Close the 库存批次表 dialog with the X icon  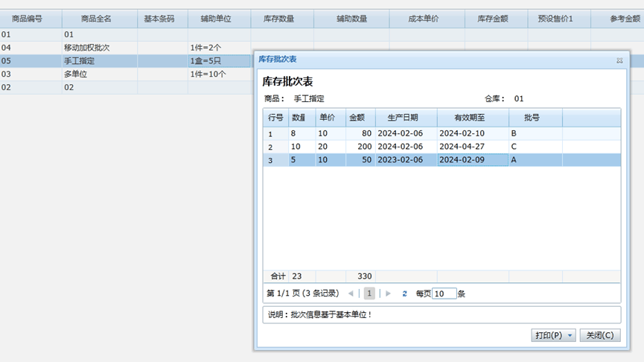coord(619,60)
